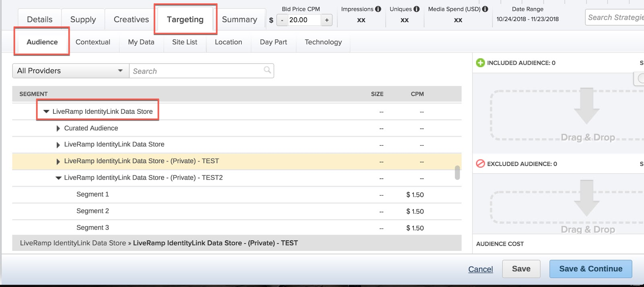
Task: Open the Supply tab
Action: [x=83, y=19]
